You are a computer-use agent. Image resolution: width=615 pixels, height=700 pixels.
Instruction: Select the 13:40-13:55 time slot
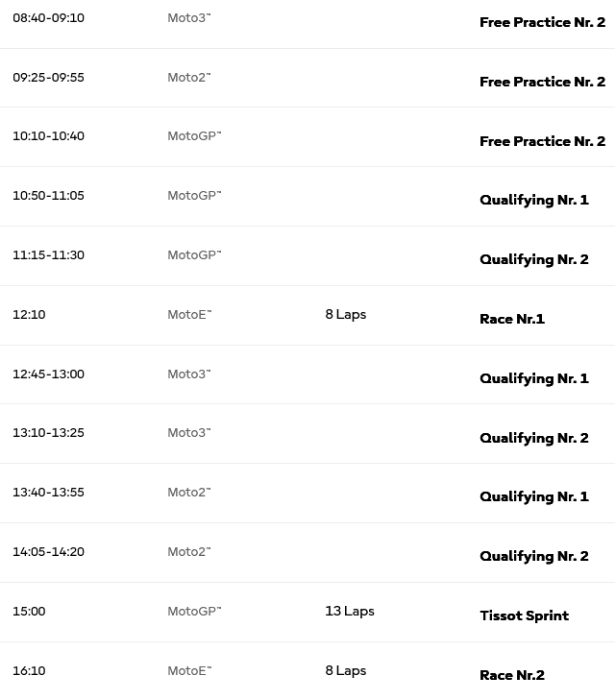pyautogui.click(x=48, y=493)
